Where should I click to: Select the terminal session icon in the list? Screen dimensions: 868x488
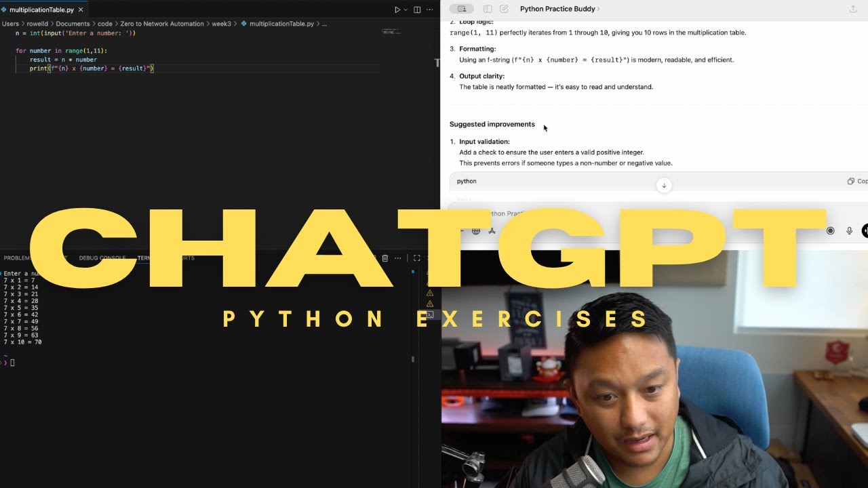click(x=430, y=314)
